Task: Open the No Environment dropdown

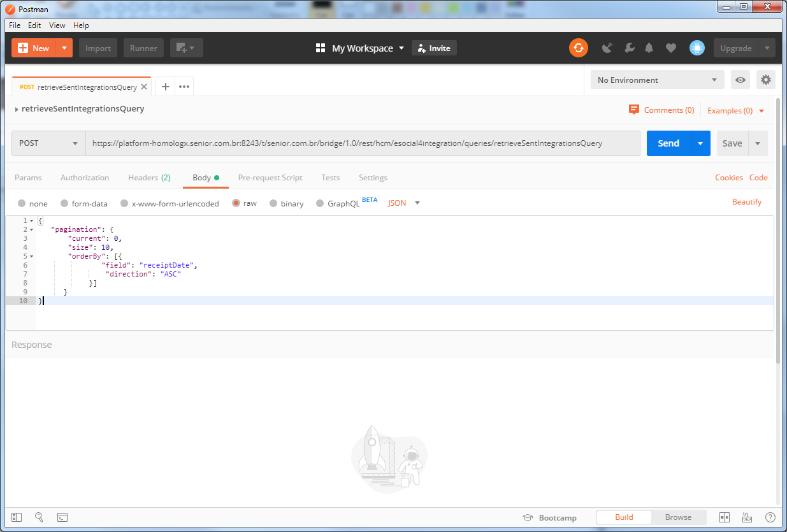Action: tap(657, 80)
